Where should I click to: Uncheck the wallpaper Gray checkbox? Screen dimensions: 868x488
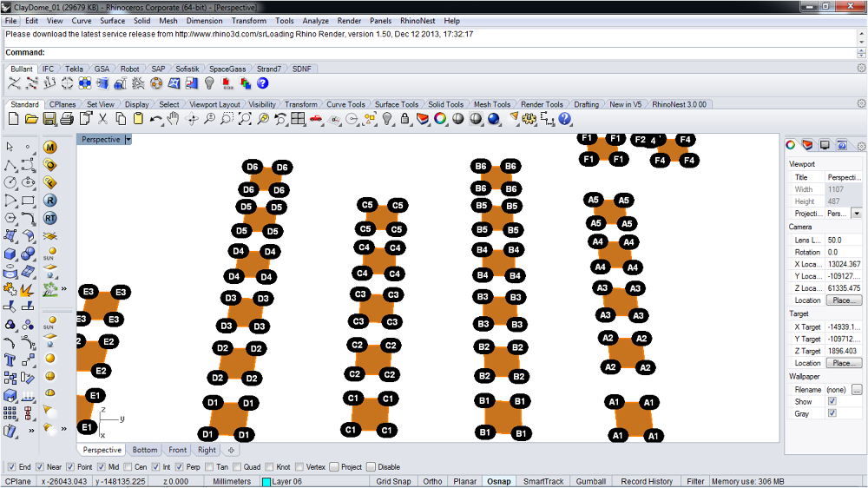832,414
